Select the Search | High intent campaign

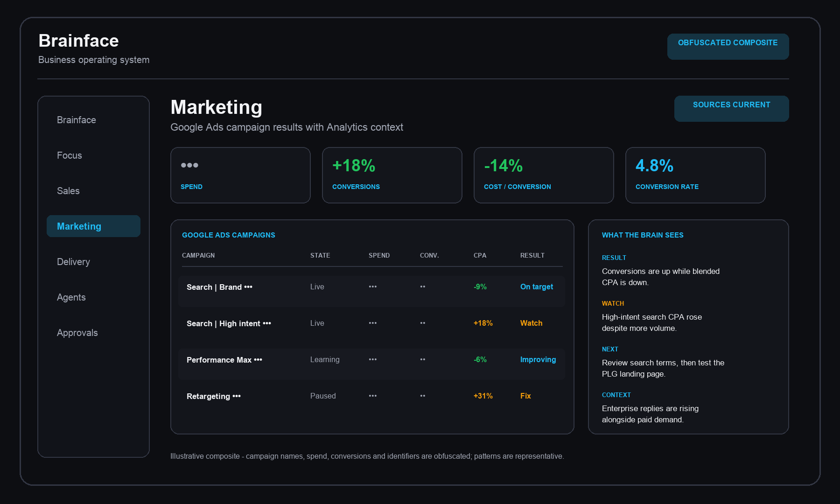(371, 328)
